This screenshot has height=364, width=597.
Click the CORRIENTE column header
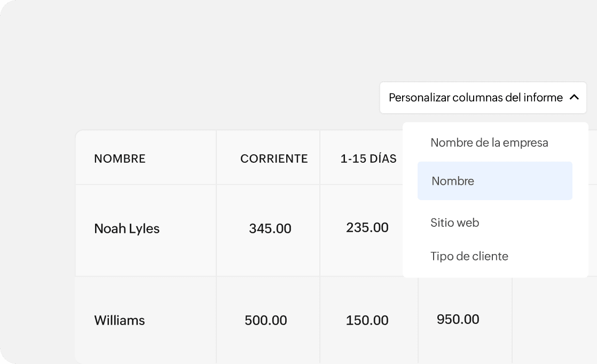point(274,159)
